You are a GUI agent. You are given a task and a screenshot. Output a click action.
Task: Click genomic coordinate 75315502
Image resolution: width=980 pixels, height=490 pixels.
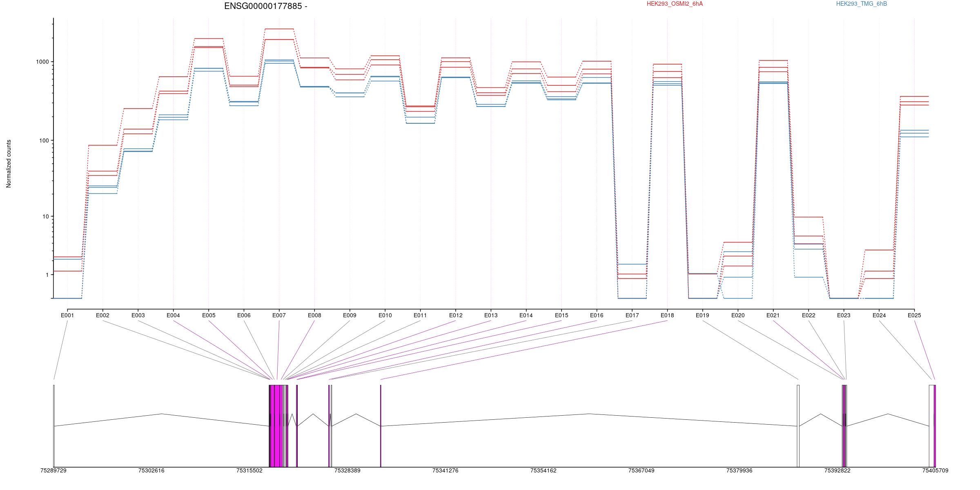(x=249, y=470)
